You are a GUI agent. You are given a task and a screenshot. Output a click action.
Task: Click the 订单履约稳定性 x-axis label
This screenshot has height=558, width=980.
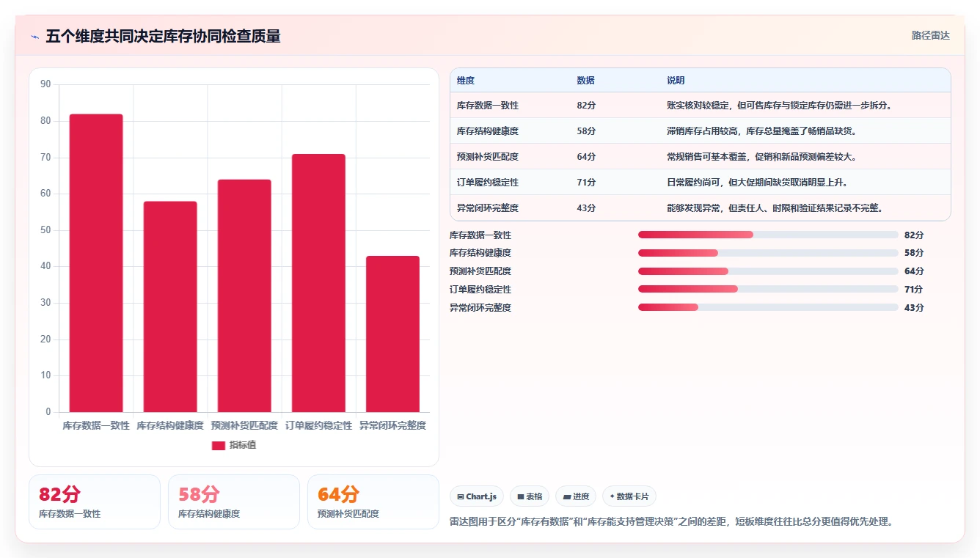coord(318,425)
